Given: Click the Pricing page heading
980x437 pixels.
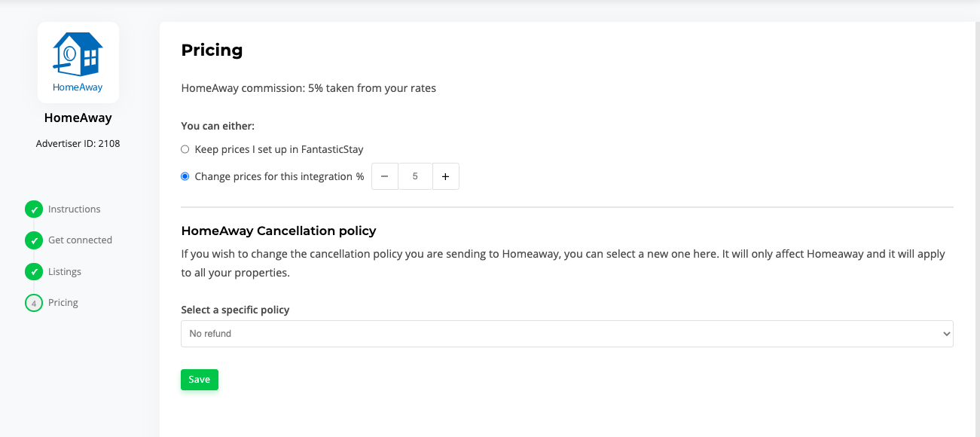Looking at the screenshot, I should coord(212,50).
